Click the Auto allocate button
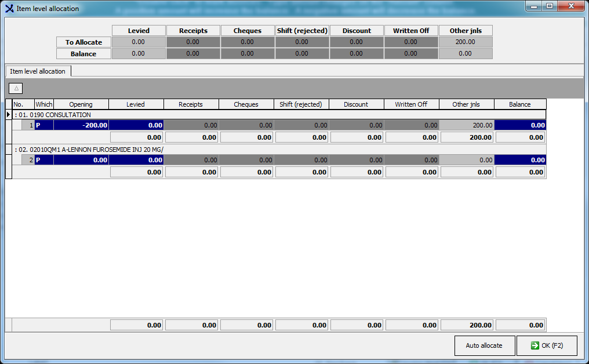 coord(484,345)
